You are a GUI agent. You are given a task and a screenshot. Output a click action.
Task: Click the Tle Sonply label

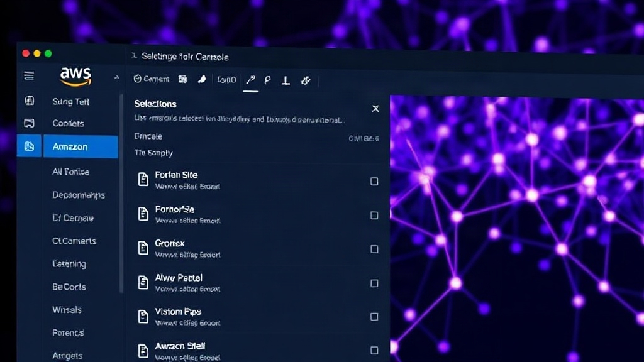click(x=153, y=153)
